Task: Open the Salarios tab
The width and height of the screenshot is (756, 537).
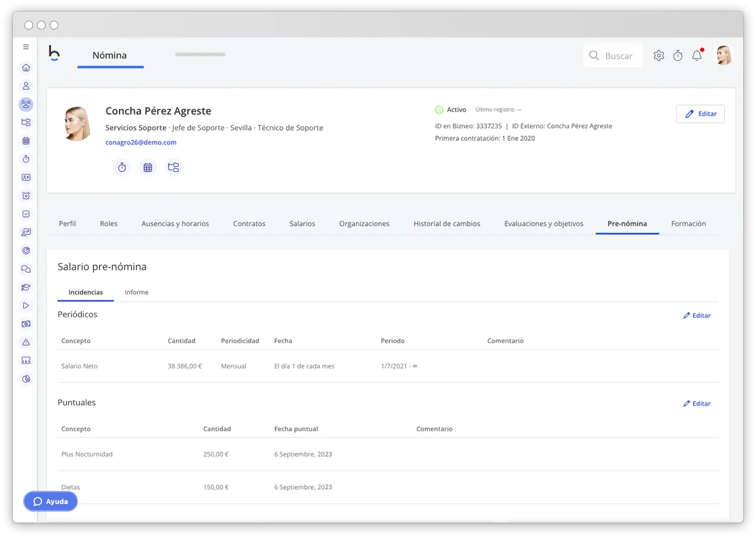Action: point(302,224)
